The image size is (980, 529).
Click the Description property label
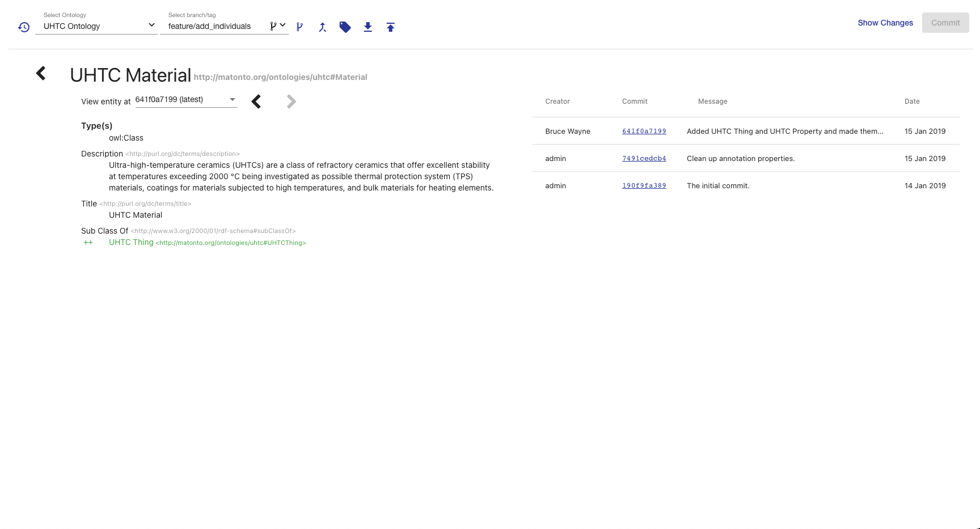(102, 154)
